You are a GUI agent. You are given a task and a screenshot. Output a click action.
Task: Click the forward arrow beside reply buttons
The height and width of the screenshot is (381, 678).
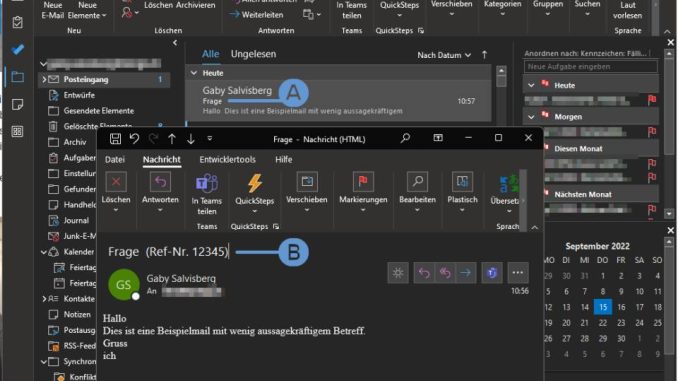(x=466, y=273)
